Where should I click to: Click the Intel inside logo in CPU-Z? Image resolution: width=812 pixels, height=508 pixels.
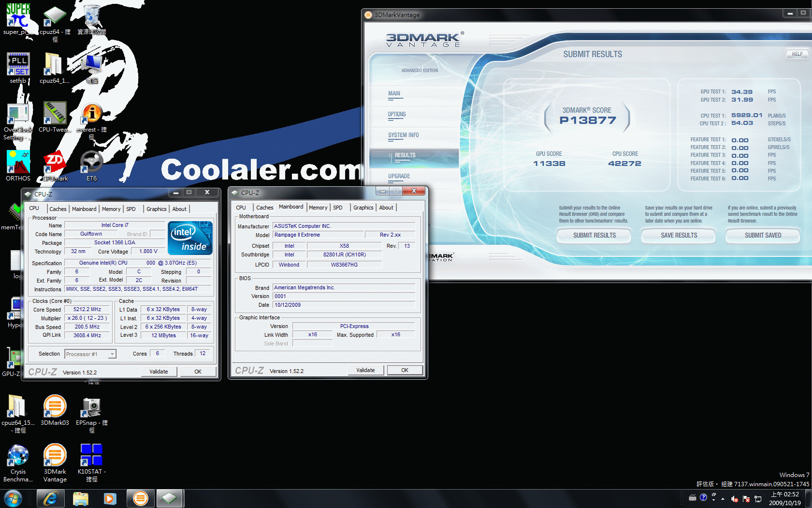[190, 238]
